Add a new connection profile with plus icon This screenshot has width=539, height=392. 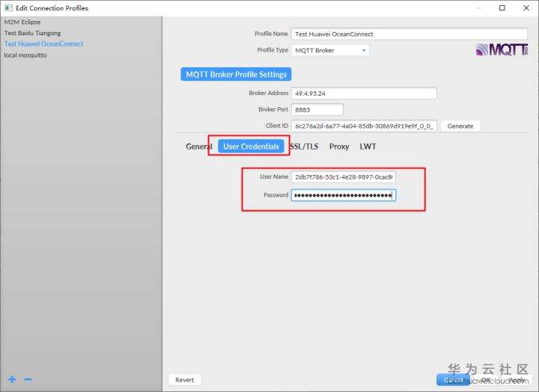pyautogui.click(x=13, y=379)
